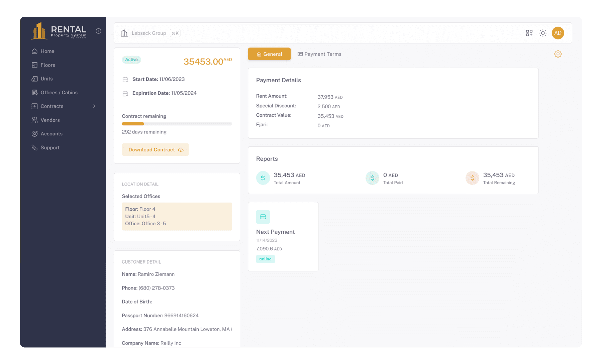Click the Contract remaining progress bar

click(x=177, y=124)
